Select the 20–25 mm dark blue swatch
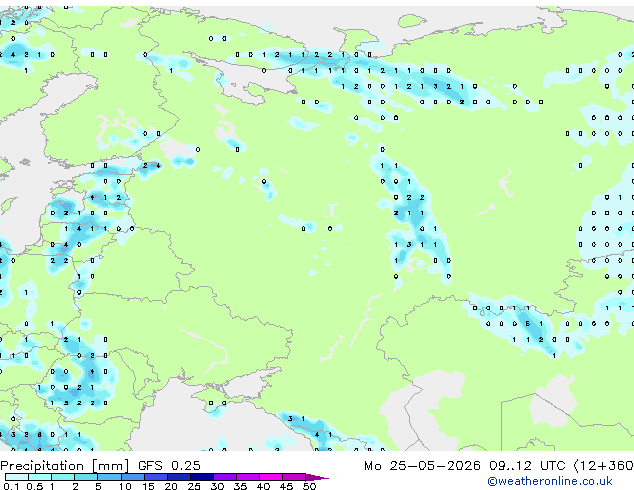Screen dimensions: 634x490 [179, 477]
